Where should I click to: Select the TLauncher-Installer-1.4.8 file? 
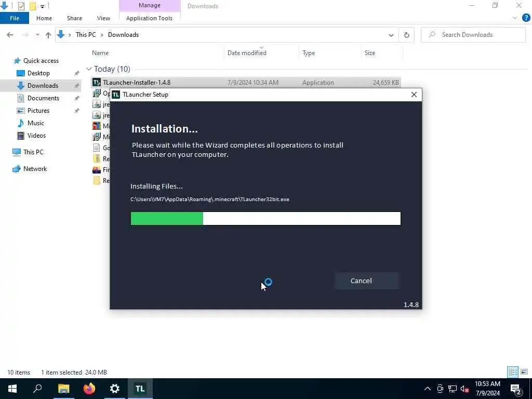pos(246,83)
